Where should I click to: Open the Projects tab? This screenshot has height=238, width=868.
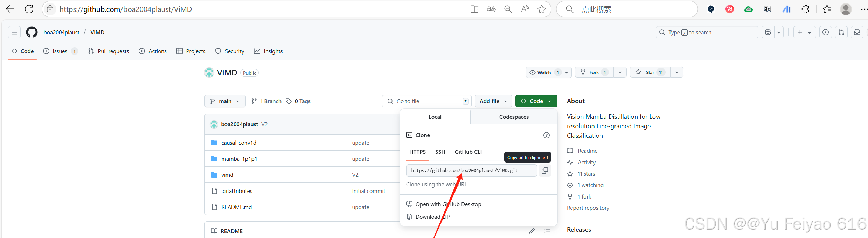pos(191,51)
